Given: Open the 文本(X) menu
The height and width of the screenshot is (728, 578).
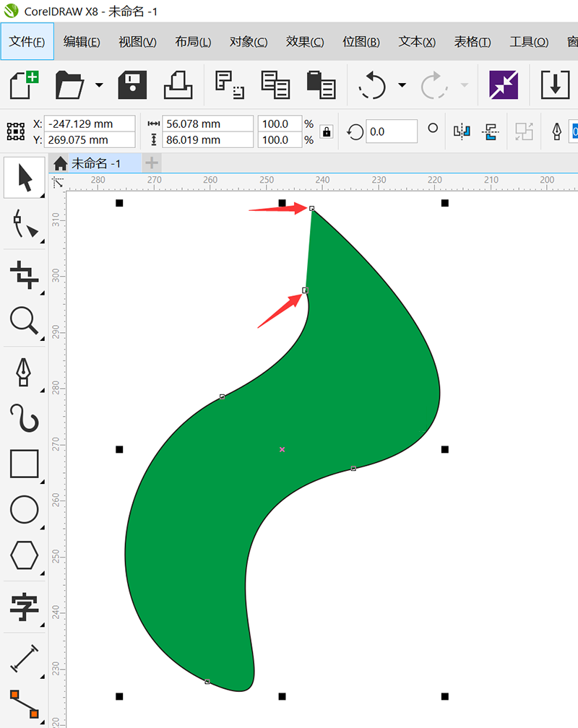Looking at the screenshot, I should [x=417, y=42].
